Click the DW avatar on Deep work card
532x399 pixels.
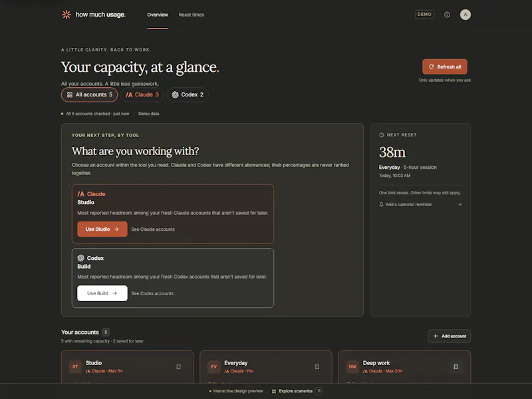click(x=352, y=367)
